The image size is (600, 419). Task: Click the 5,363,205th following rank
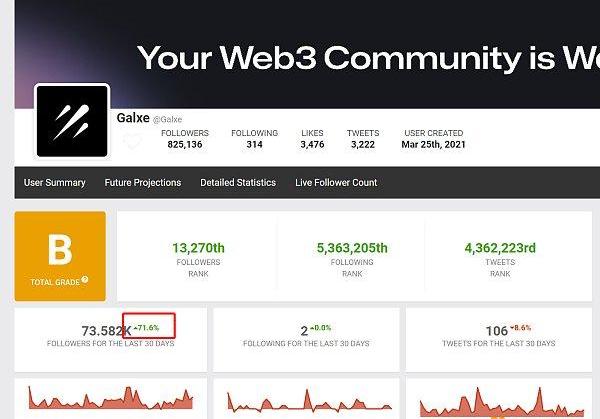[352, 248]
